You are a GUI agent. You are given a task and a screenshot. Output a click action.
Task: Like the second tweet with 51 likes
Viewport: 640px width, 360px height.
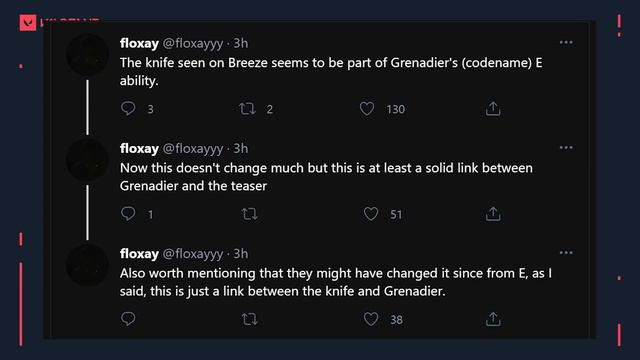[371, 214]
